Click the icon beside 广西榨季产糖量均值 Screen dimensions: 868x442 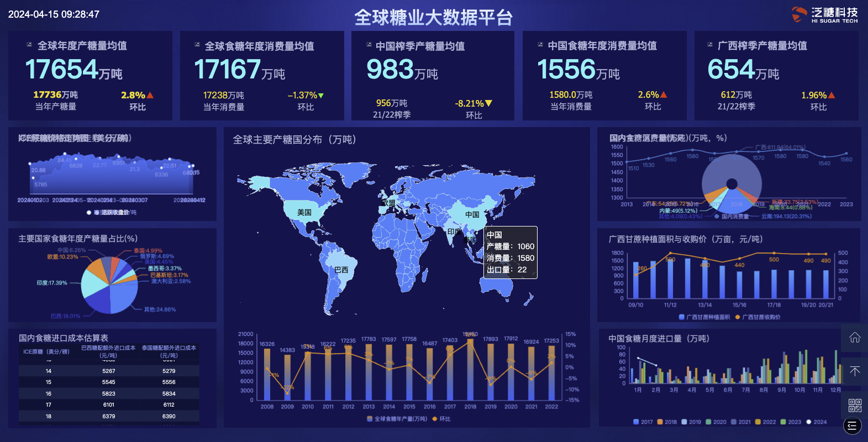point(710,45)
